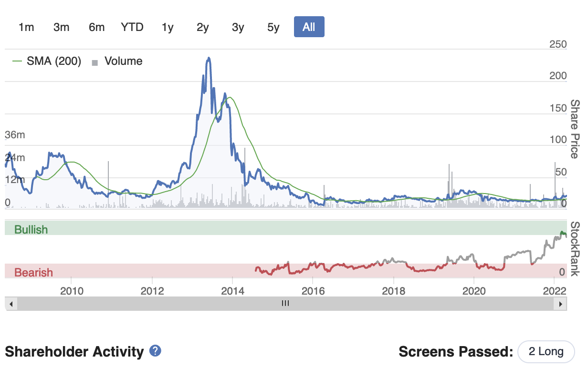
Task: Select the 2y time range
Action: 203,27
